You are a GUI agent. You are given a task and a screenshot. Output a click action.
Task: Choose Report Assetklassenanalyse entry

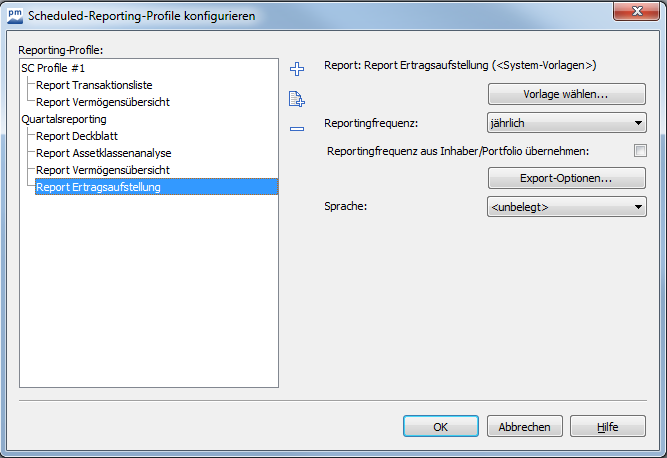click(103, 153)
